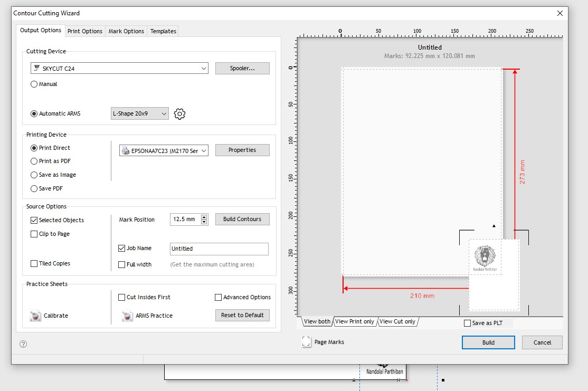Click the Mark Position value field
This screenshot has height=391, width=588.
point(185,220)
